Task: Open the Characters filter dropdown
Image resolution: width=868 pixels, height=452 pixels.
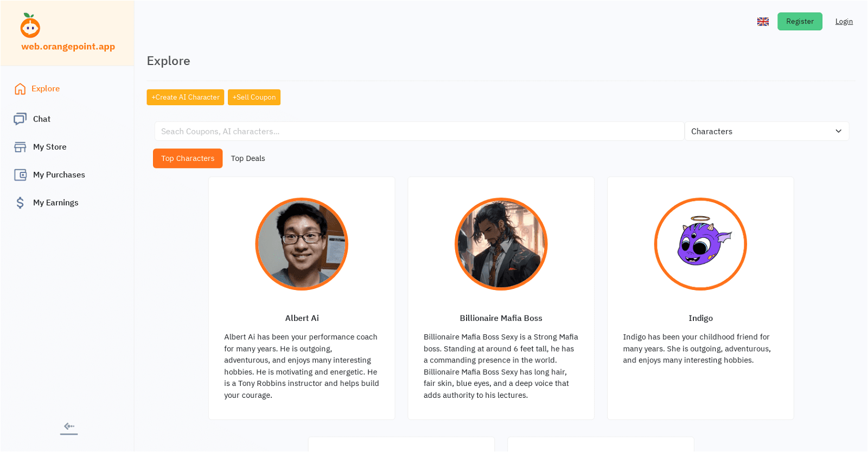Action: click(x=766, y=131)
